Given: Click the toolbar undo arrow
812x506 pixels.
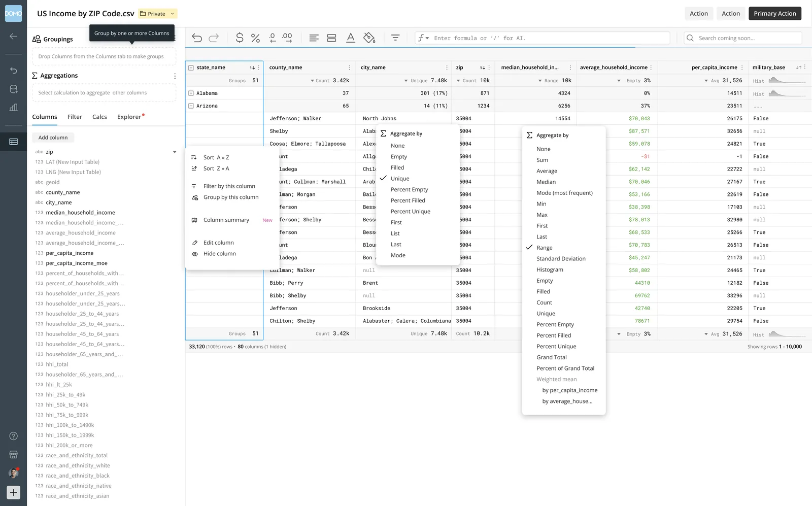Looking at the screenshot, I should (197, 38).
